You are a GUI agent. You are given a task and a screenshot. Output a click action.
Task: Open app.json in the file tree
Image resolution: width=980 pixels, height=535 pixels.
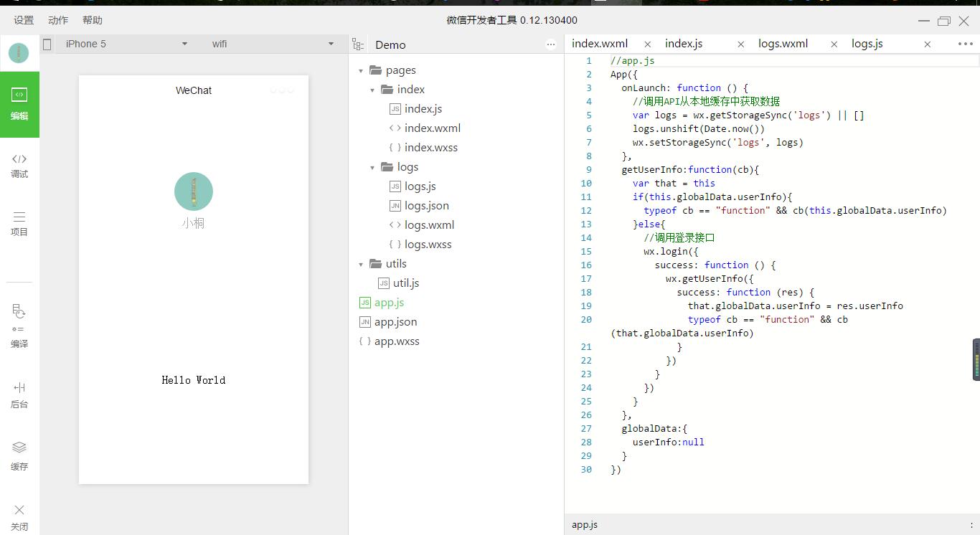click(x=396, y=322)
